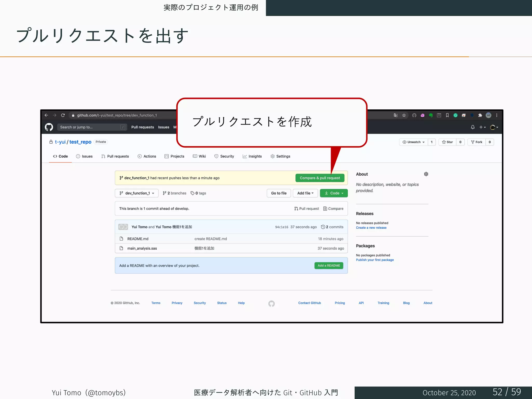Screen dimensions: 532x399
Task: Open the Blog footer link
Action: (x=406, y=303)
